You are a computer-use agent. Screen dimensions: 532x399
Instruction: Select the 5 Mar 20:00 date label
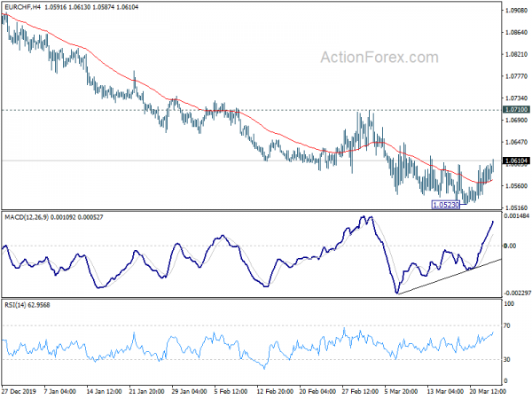(x=401, y=391)
